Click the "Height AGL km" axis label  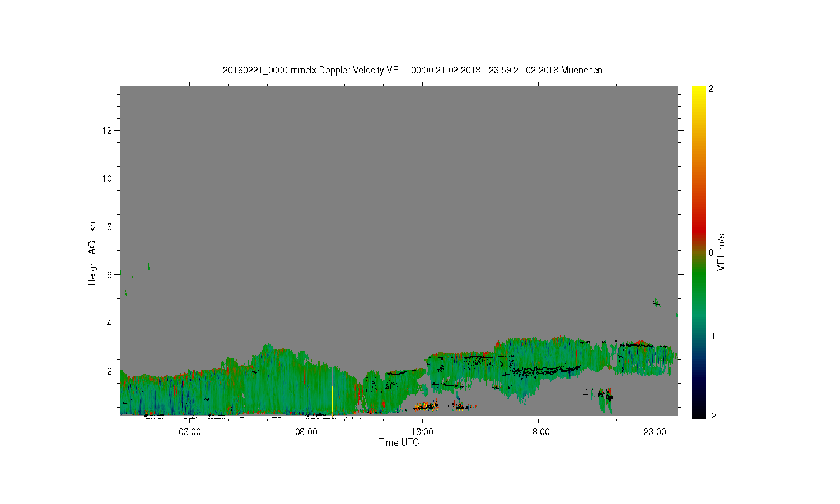92,252
